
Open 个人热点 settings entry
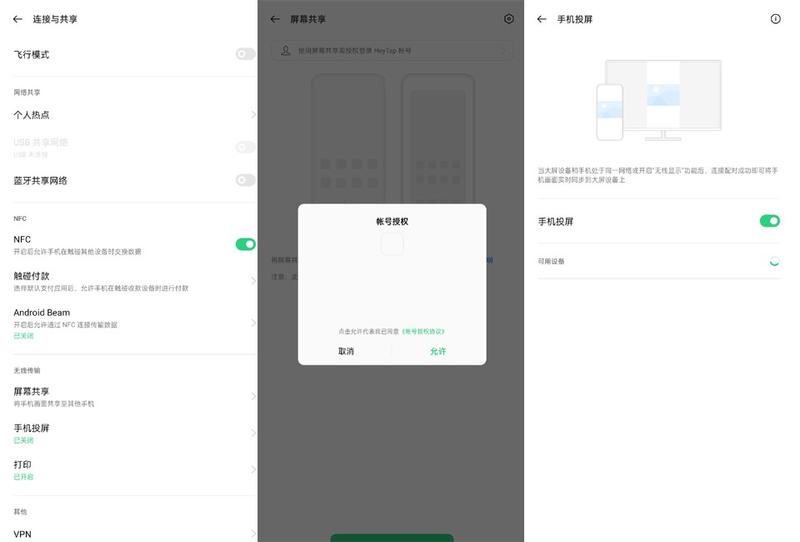[135, 115]
